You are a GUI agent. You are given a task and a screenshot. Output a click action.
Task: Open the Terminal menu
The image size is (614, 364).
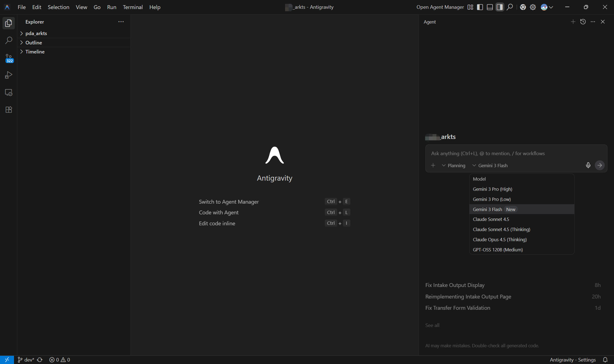[x=133, y=7]
